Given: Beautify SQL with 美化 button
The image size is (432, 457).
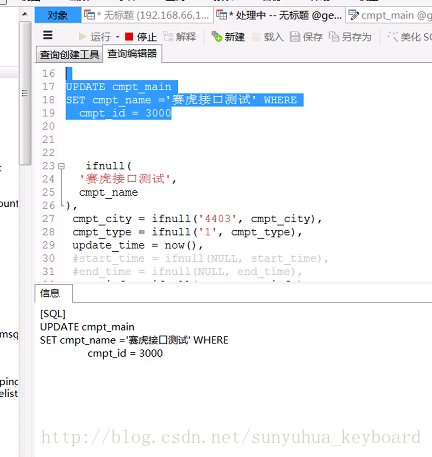Looking at the screenshot, I should [410, 37].
